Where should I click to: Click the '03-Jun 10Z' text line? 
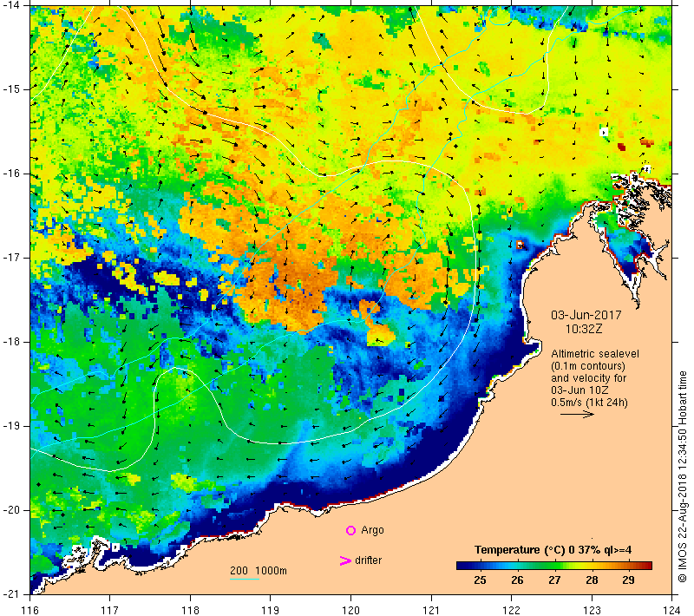(x=579, y=390)
